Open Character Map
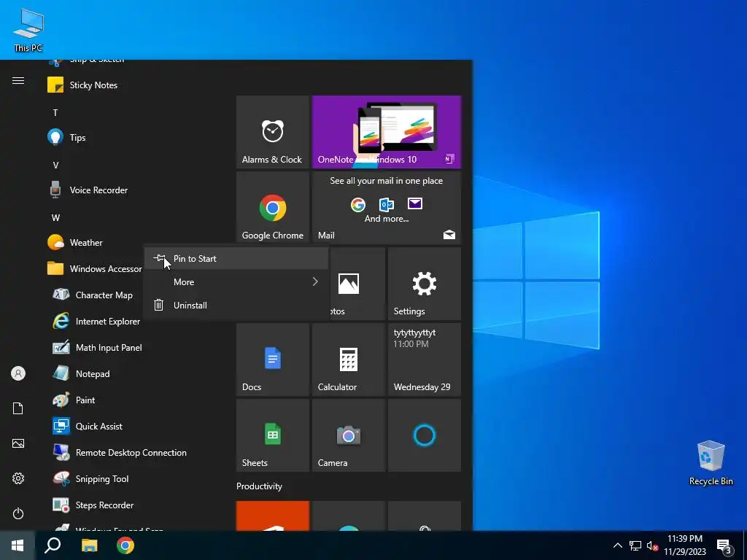 click(93, 295)
